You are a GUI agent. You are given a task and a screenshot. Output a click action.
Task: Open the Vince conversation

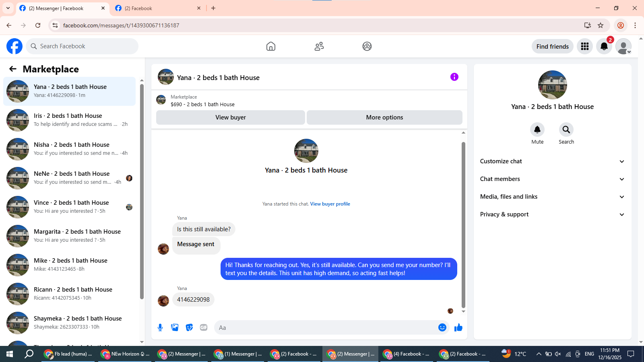pos(70,207)
